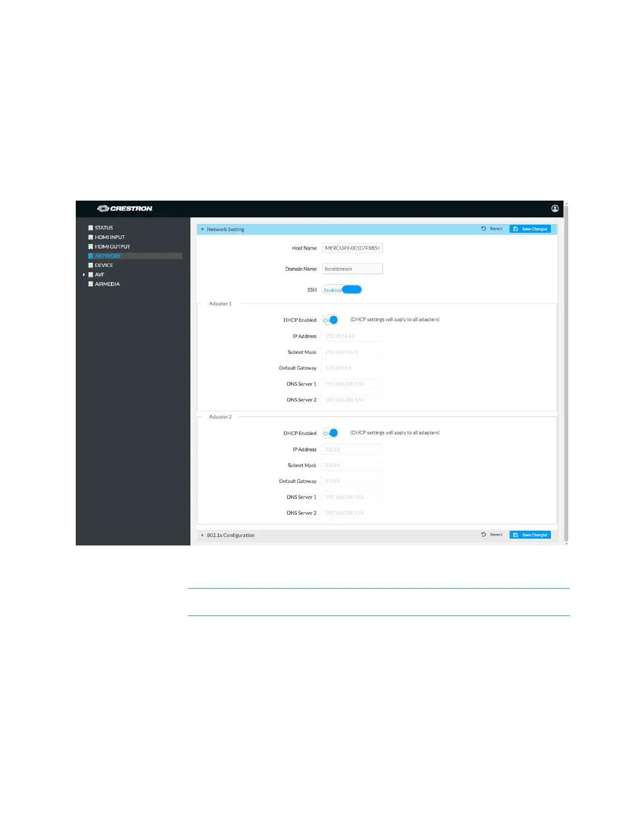Toggle the SSH Enabled switch
Image resolution: width=644 pixels, height=834 pixels.
(x=342, y=290)
